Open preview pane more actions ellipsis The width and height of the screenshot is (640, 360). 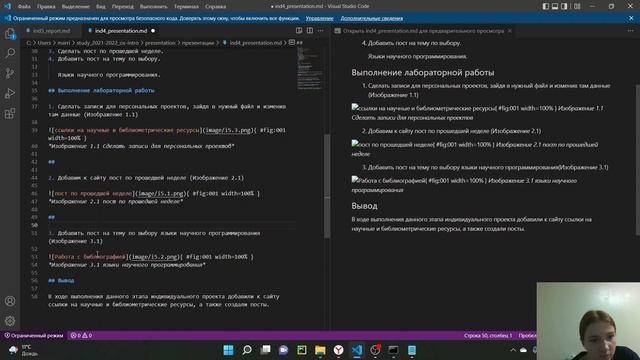(631, 31)
